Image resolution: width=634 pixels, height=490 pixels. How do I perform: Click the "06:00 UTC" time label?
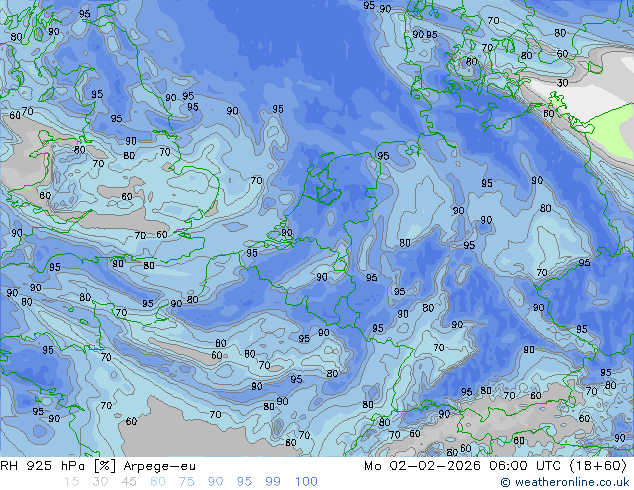(x=525, y=466)
